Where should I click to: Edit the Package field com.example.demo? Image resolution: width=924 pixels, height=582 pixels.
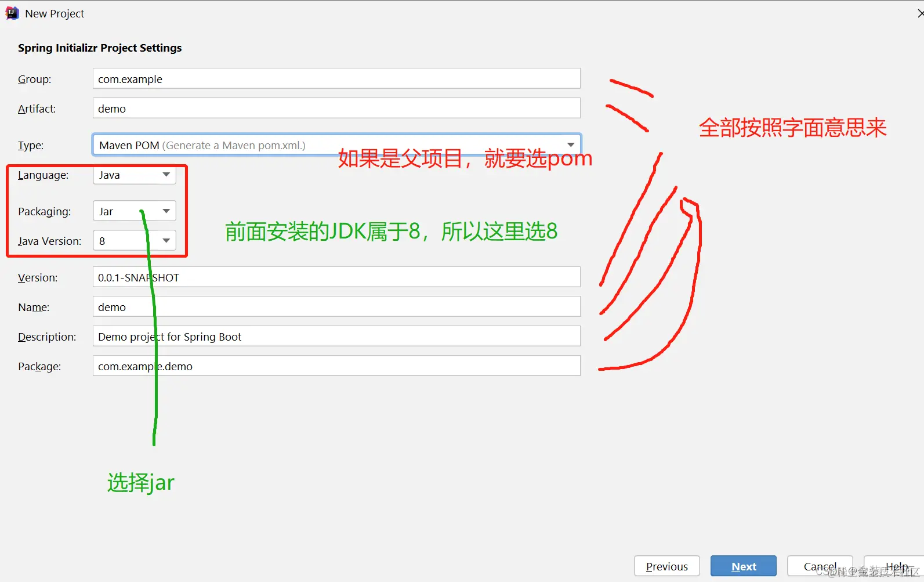[x=336, y=366]
